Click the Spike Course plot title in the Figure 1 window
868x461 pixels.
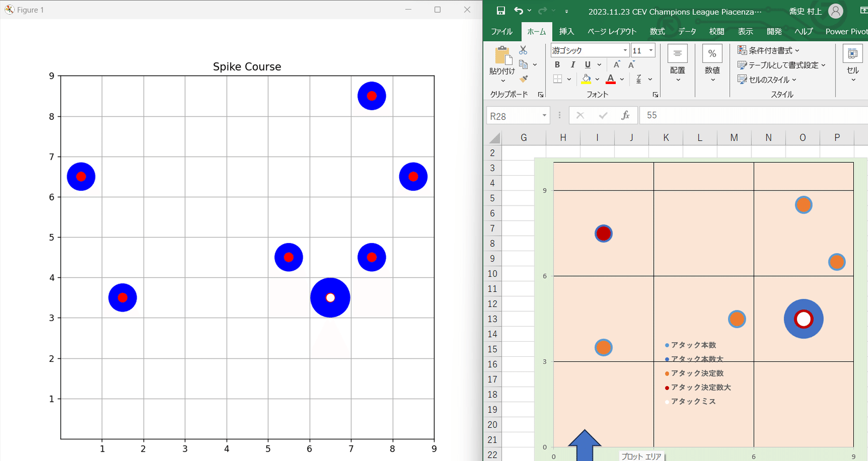click(x=247, y=67)
